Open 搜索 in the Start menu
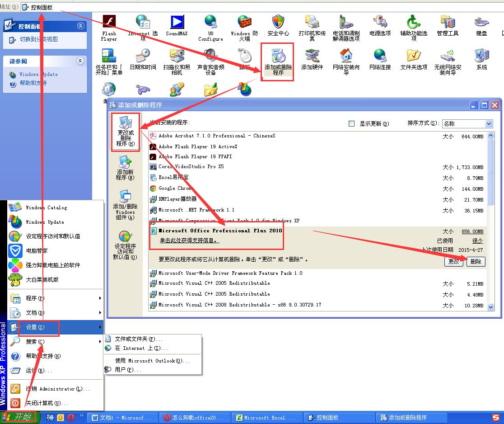504x424 pixels. [55, 342]
